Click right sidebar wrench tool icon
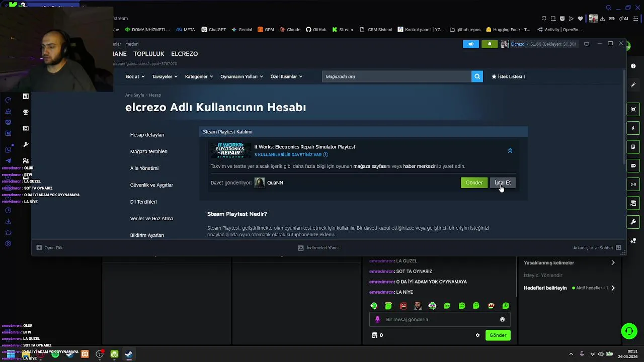 tap(633, 222)
